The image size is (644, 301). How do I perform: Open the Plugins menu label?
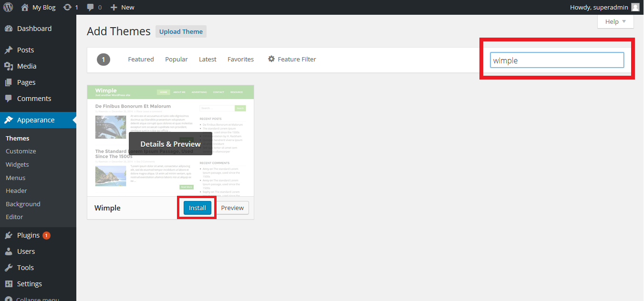click(x=28, y=235)
